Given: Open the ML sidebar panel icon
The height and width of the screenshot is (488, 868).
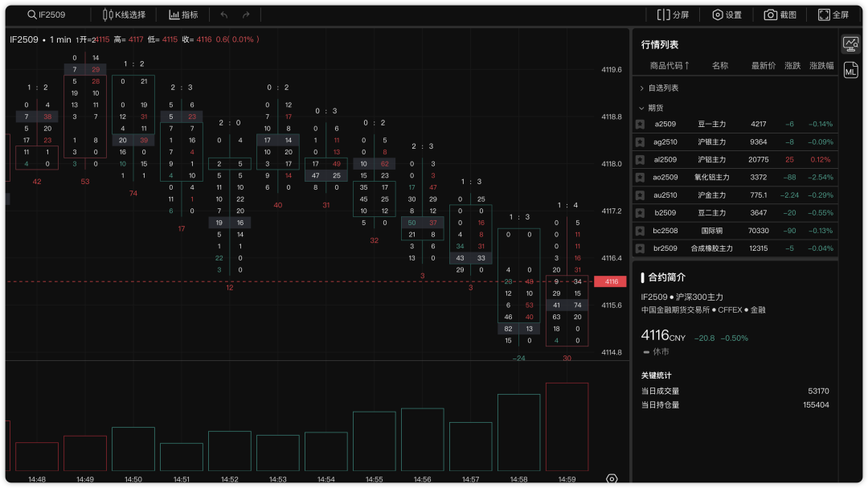Looking at the screenshot, I should click(850, 72).
